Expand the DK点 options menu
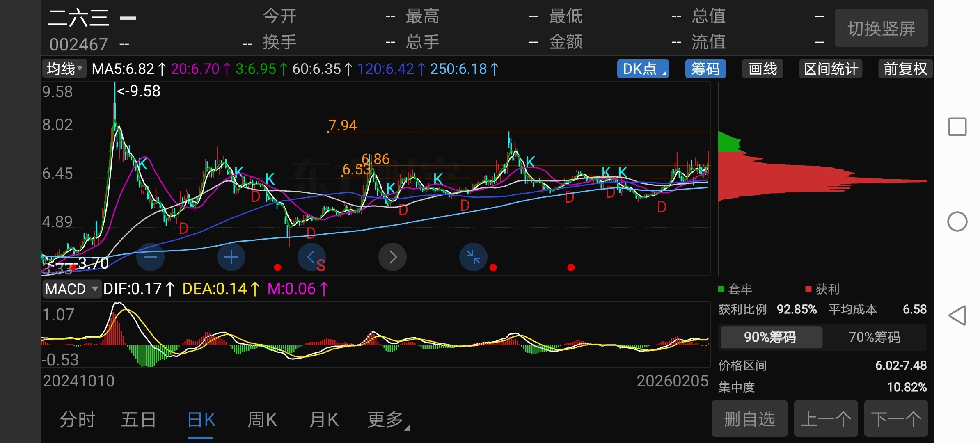Image resolution: width=980 pixels, height=443 pixels. coord(643,69)
